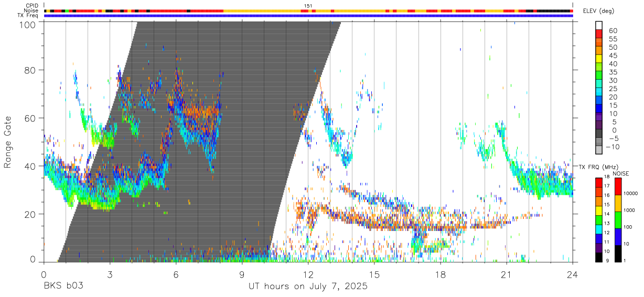Click the Noise row label at top left

[31, 10]
